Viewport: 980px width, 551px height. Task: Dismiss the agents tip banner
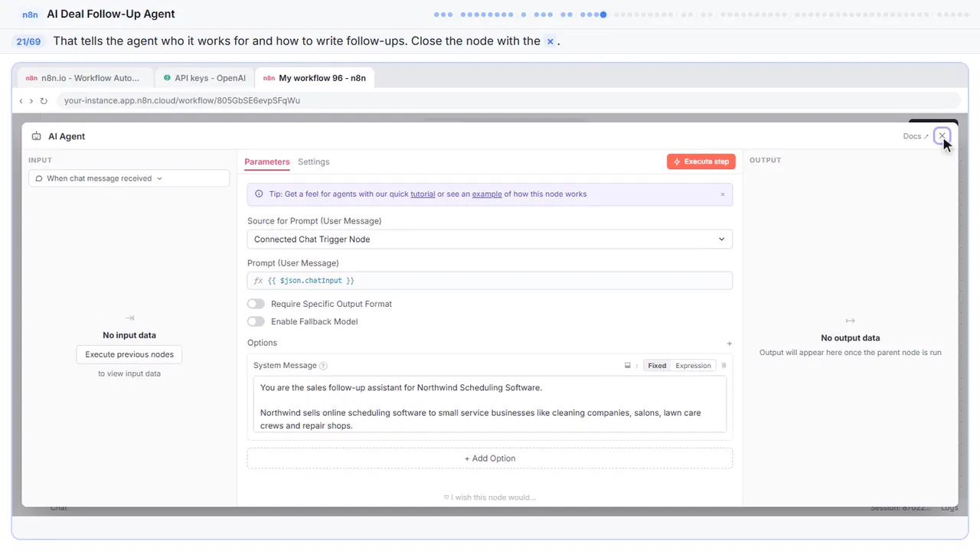coord(722,194)
